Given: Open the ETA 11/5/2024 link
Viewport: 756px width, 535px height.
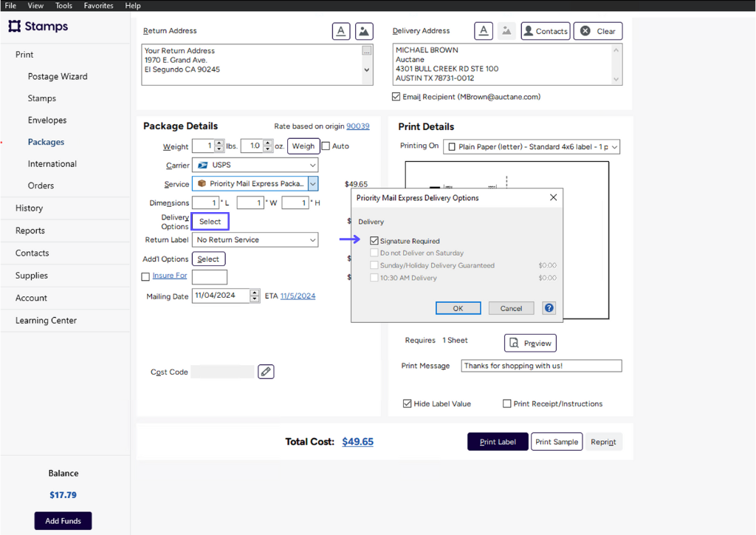Looking at the screenshot, I should click(x=298, y=296).
